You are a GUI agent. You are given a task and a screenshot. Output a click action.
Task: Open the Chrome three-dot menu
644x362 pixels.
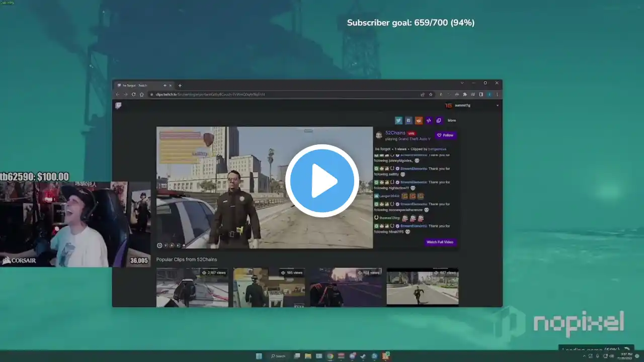coord(497,95)
